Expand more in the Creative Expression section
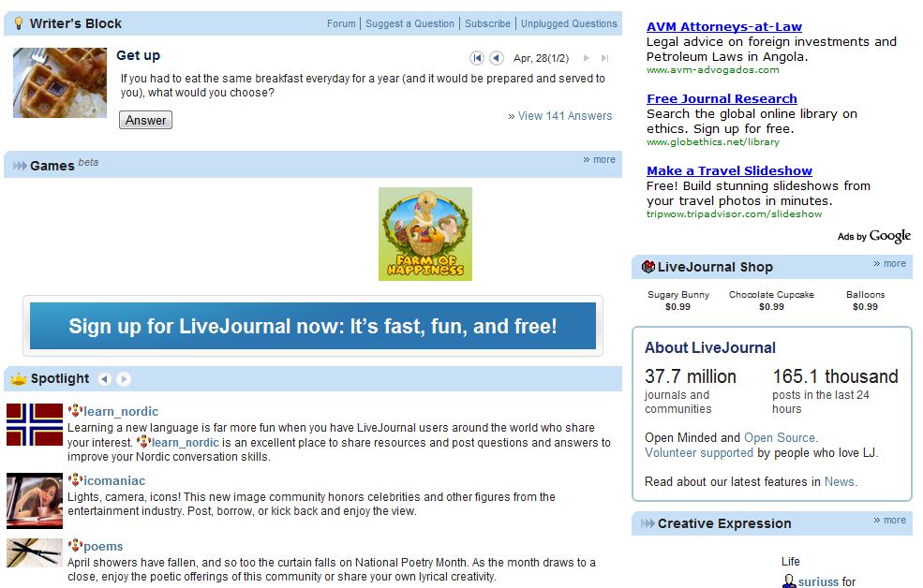Viewport: 923px width, 588px height. point(889,521)
